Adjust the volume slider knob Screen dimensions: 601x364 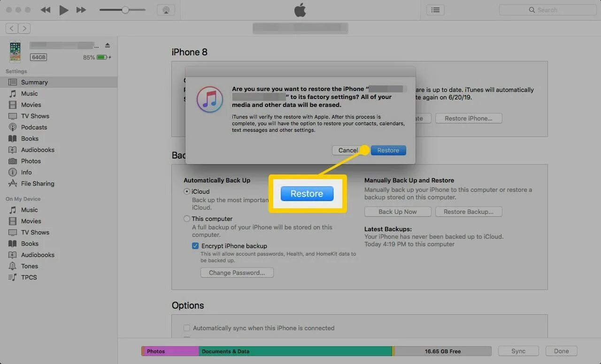(125, 10)
